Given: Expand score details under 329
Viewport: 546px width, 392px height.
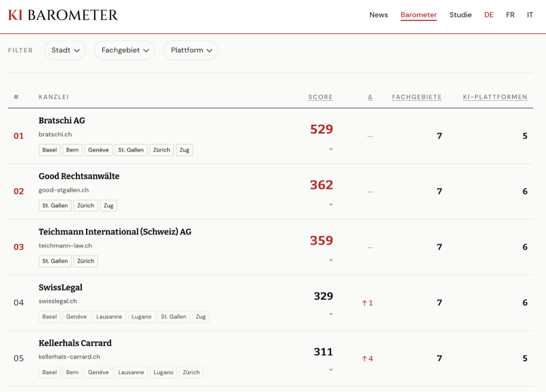Looking at the screenshot, I should pyautogui.click(x=331, y=314).
